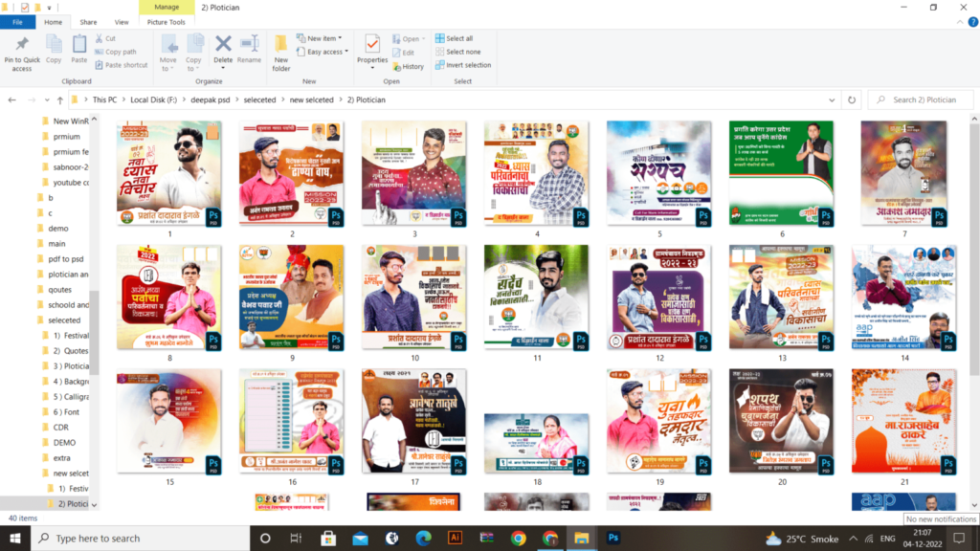The width and height of the screenshot is (980, 551).
Task: Open the Mail app from the taskbar
Action: click(360, 538)
